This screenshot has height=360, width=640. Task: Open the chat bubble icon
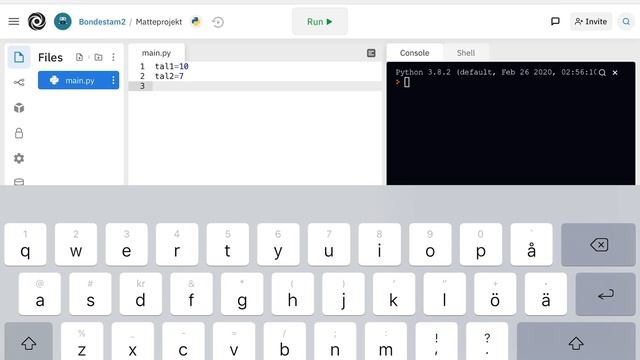coord(555,21)
